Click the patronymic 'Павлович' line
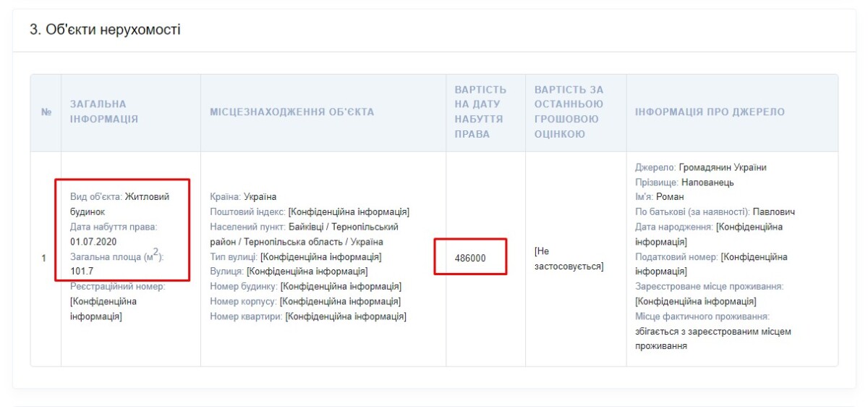This screenshot has height=407, width=868. [715, 212]
